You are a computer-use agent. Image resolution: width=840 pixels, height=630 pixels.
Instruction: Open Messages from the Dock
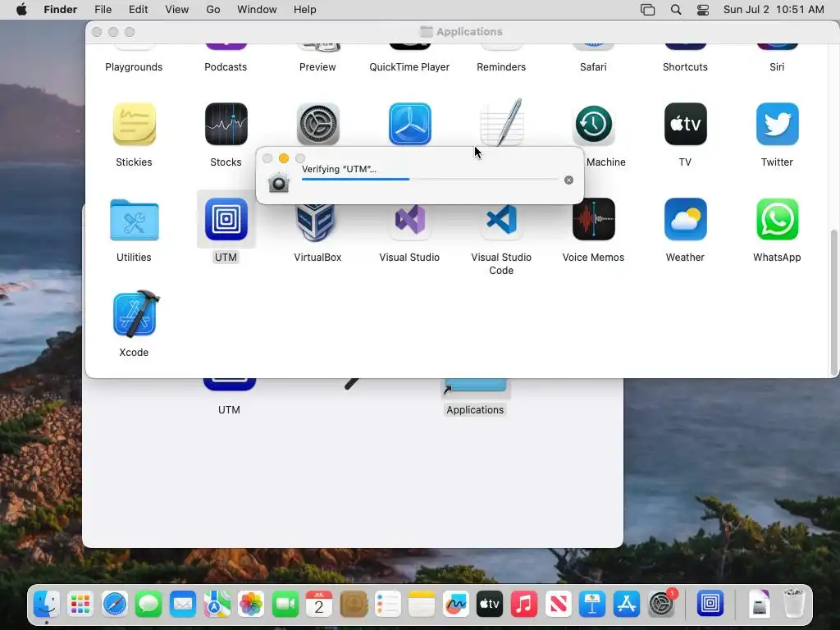[148, 605]
